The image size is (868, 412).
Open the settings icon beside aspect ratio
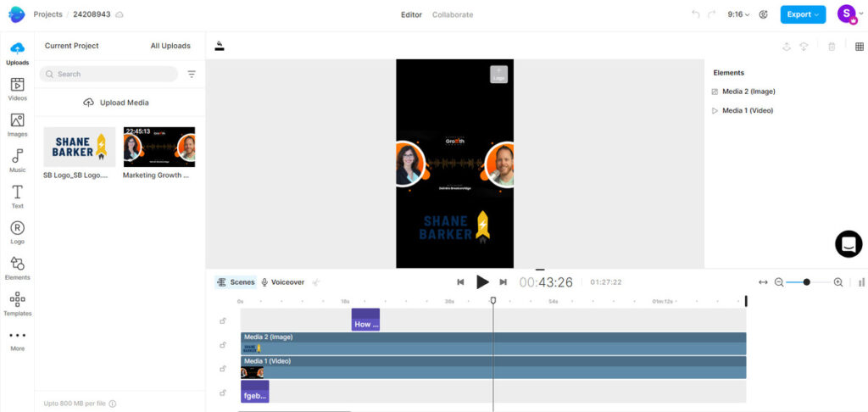coord(764,14)
